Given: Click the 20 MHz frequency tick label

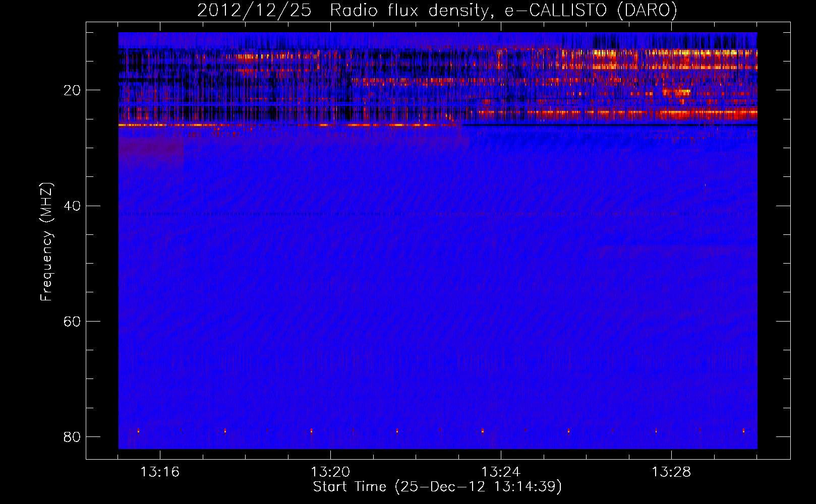Looking at the screenshot, I should click(x=72, y=90).
